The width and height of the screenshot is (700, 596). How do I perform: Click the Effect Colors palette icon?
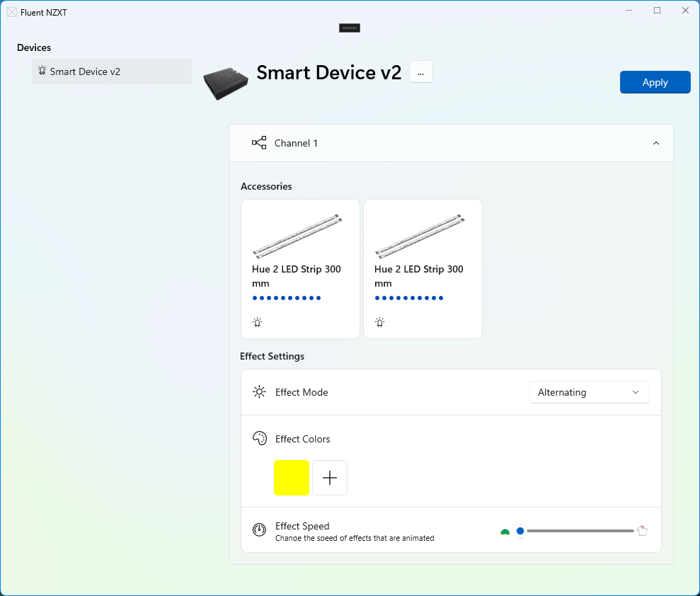(x=259, y=438)
